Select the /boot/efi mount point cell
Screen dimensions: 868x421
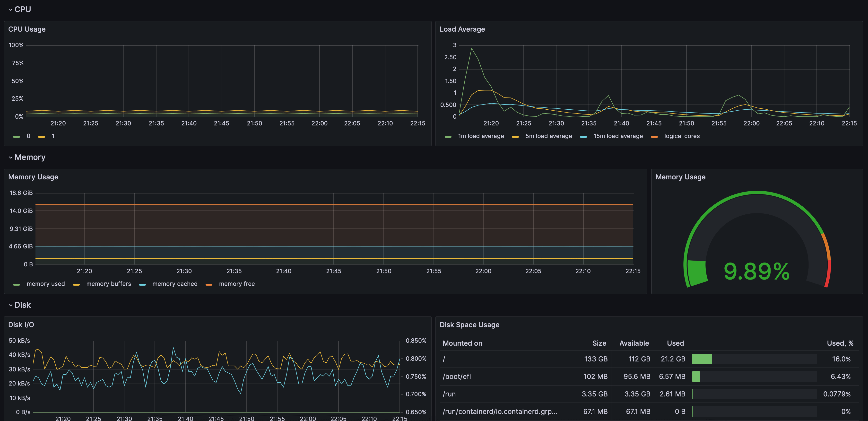502,377
